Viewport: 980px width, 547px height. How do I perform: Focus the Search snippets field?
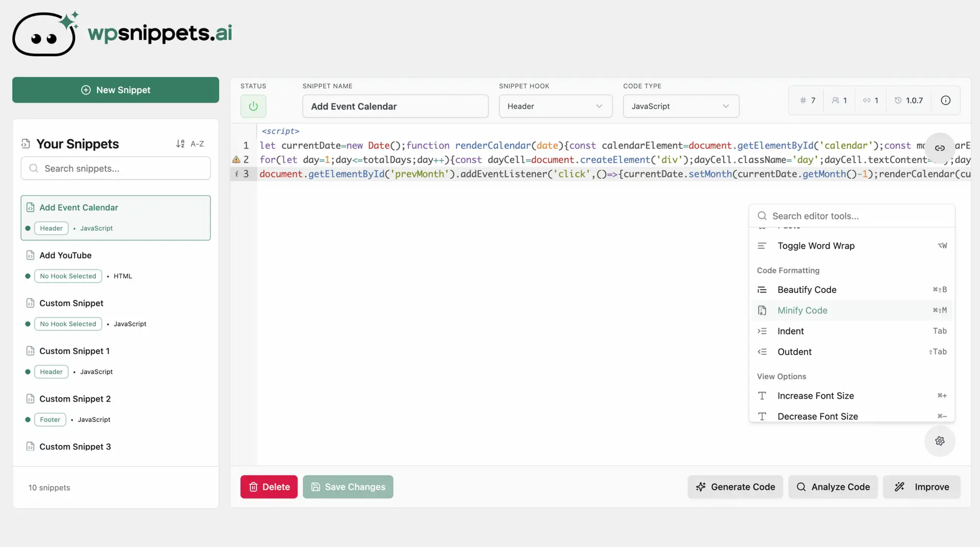(115, 168)
